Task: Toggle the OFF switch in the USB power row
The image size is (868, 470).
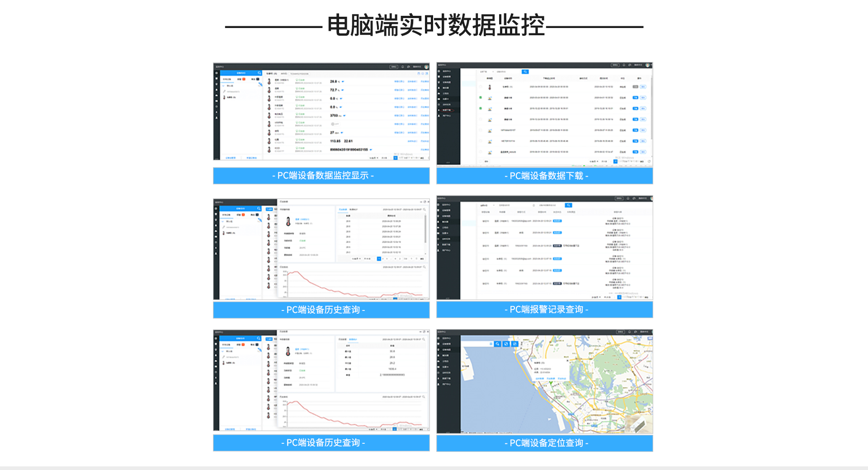Action: 335,124
